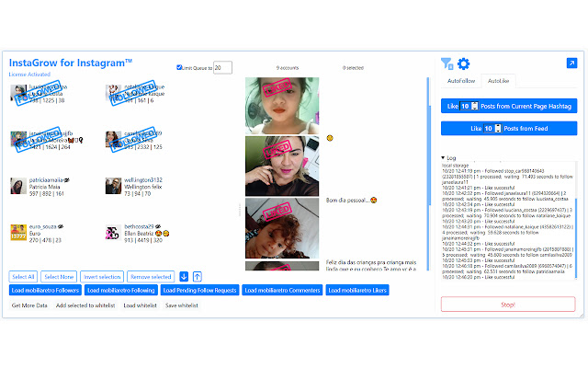The height and width of the screenshot is (368, 588).
Task: Adjust feed post count stepper
Action: 498,129
